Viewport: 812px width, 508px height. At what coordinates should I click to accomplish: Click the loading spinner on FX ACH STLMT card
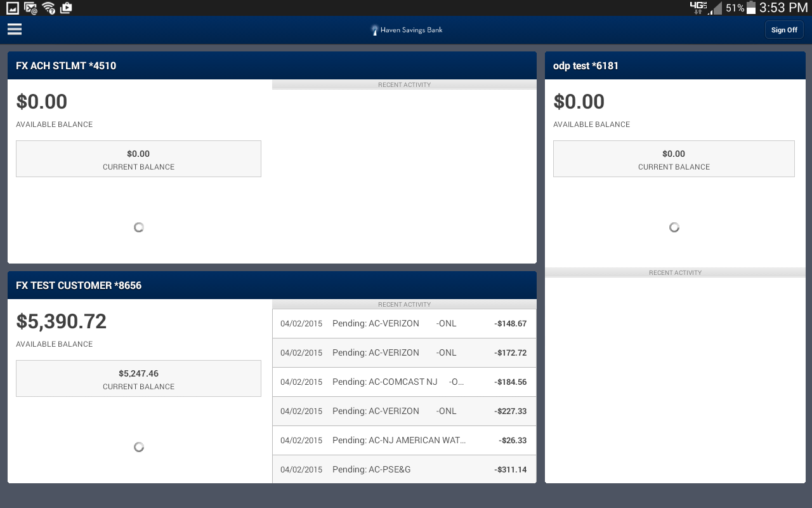138,227
